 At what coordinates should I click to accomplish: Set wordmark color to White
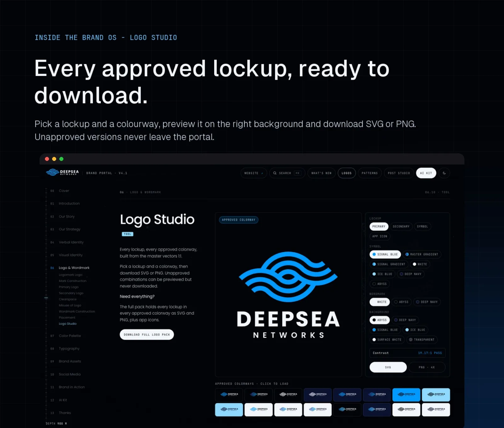click(x=380, y=302)
